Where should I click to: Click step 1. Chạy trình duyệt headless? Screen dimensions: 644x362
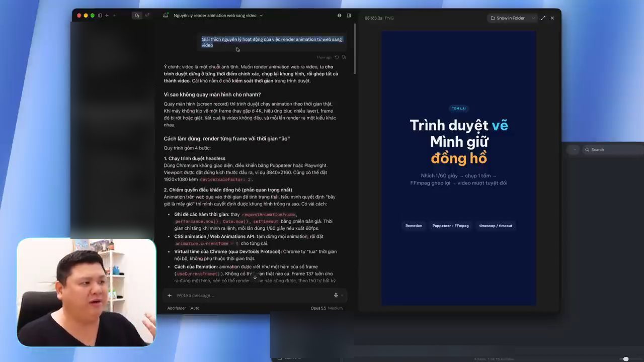click(194, 158)
